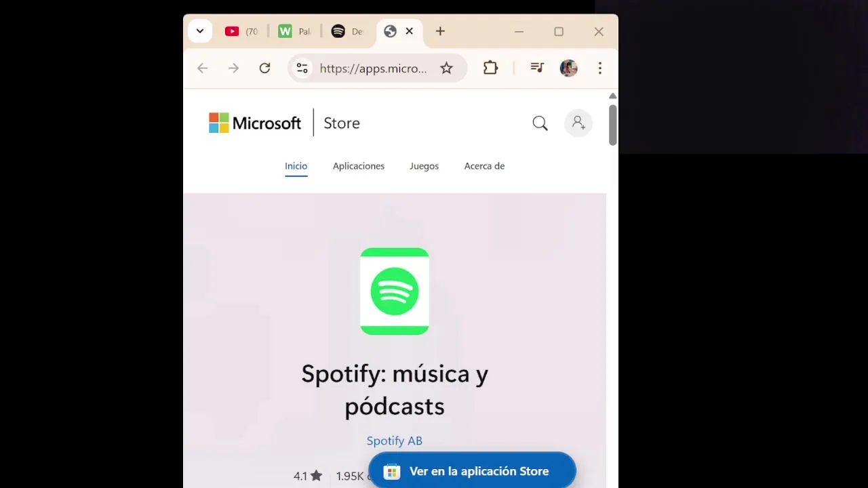Click the Spotify: música y pódcasts title
The image size is (868, 488).
coord(395,390)
